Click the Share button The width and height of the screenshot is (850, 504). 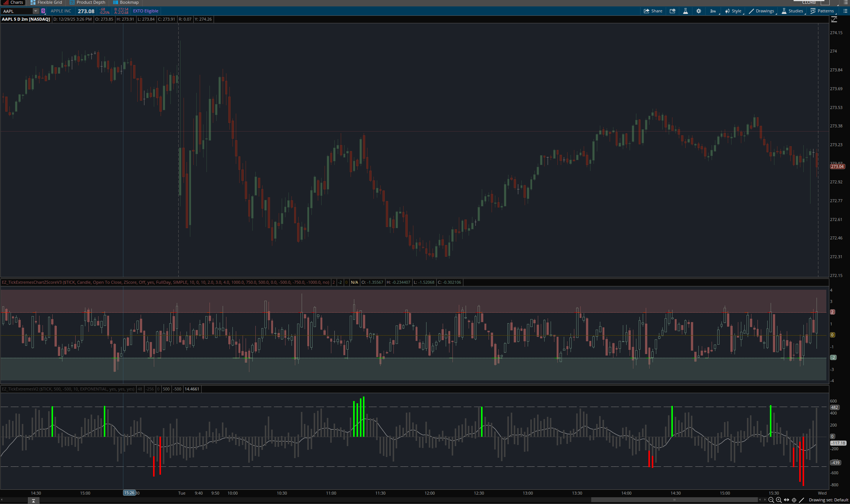[653, 11]
